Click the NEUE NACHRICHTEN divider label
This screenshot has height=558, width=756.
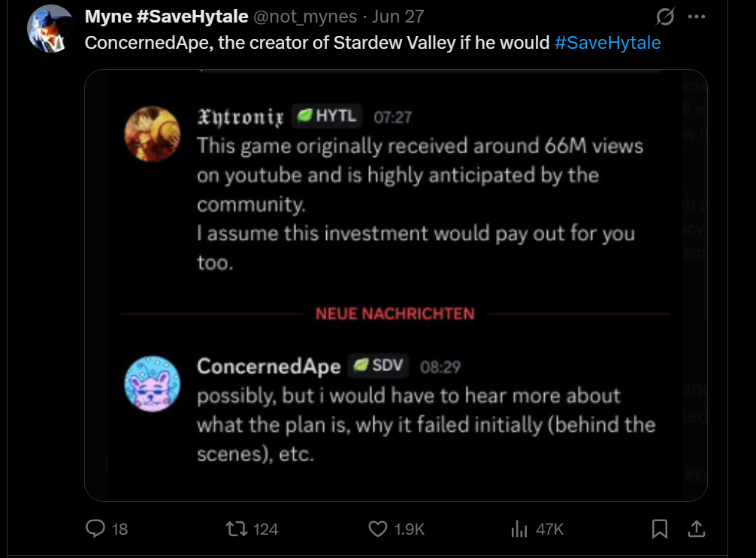pos(395,314)
